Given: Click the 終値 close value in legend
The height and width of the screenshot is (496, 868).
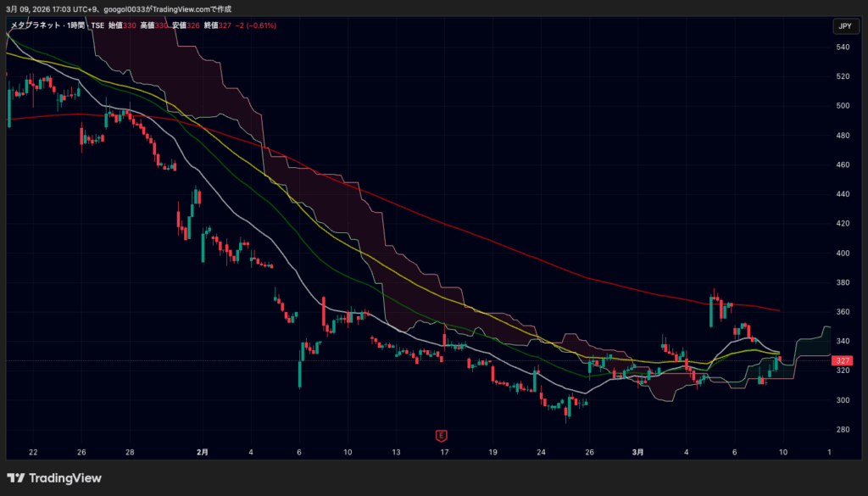Looking at the screenshot, I should click(x=225, y=26).
